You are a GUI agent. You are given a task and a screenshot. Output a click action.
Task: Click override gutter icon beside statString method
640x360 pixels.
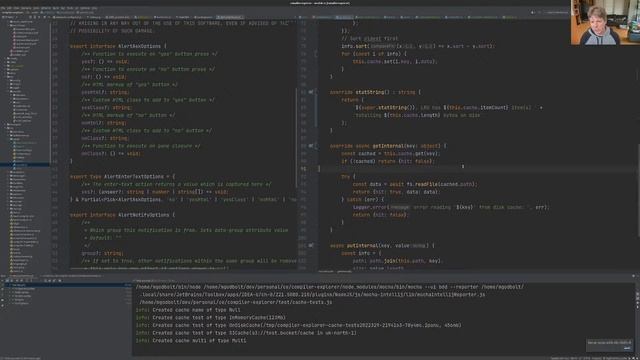(x=311, y=92)
